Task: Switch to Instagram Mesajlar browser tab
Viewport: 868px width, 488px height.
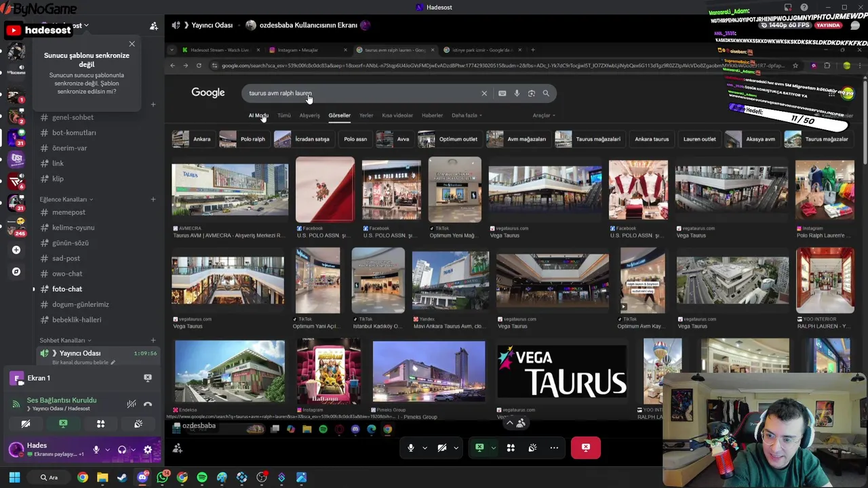Action: (305, 49)
